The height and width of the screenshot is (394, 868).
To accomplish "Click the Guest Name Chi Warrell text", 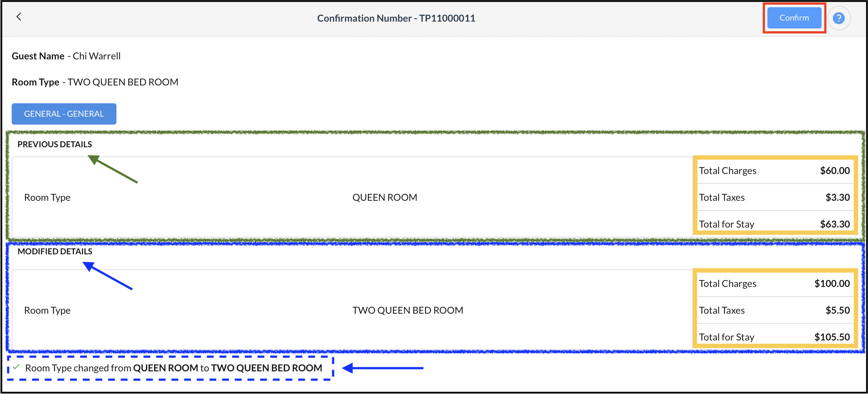I will 66,56.
